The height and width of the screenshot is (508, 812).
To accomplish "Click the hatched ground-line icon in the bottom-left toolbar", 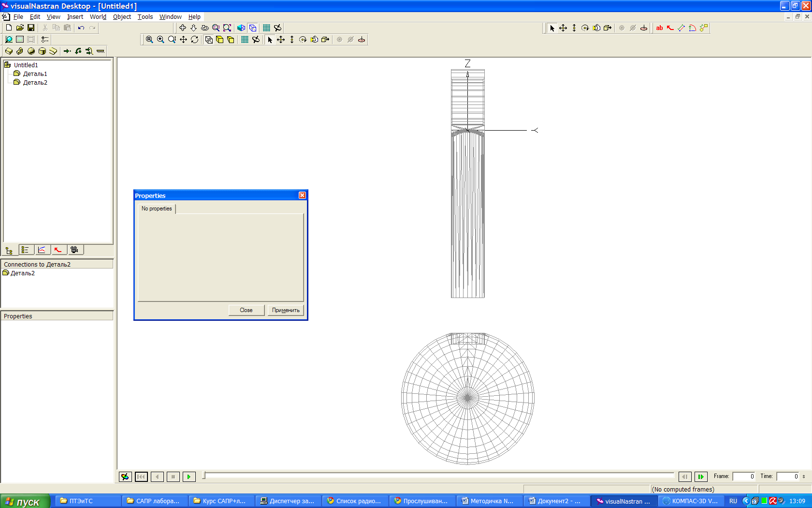I will click(101, 51).
